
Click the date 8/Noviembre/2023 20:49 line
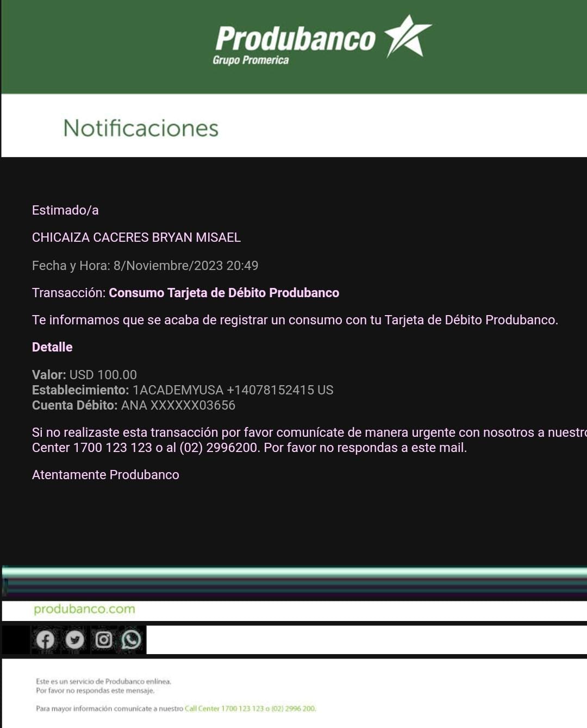click(145, 266)
